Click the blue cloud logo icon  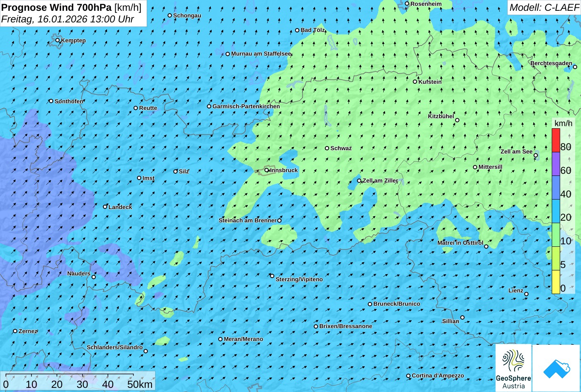coord(556,368)
